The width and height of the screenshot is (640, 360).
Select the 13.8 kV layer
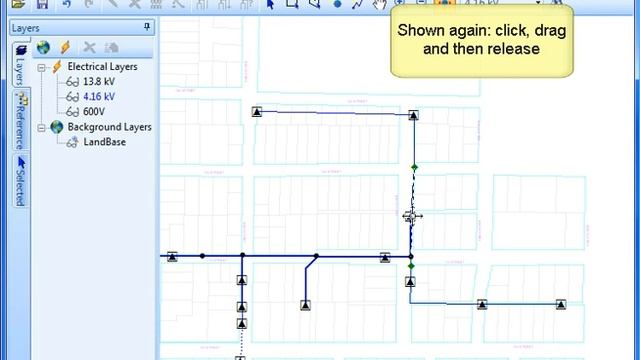coord(99,82)
